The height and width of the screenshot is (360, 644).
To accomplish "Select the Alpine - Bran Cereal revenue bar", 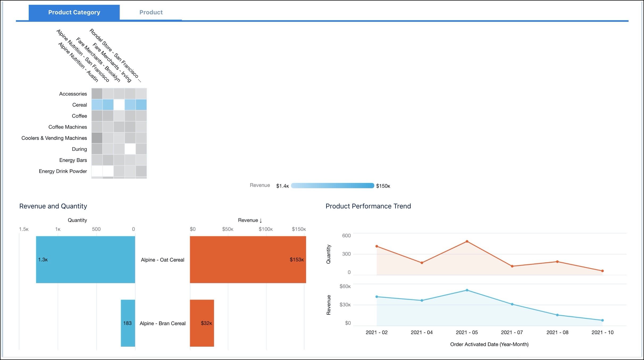I will coord(202,323).
